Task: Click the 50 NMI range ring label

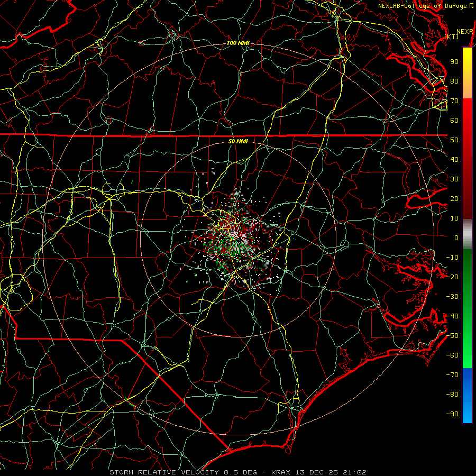Action: [x=238, y=141]
